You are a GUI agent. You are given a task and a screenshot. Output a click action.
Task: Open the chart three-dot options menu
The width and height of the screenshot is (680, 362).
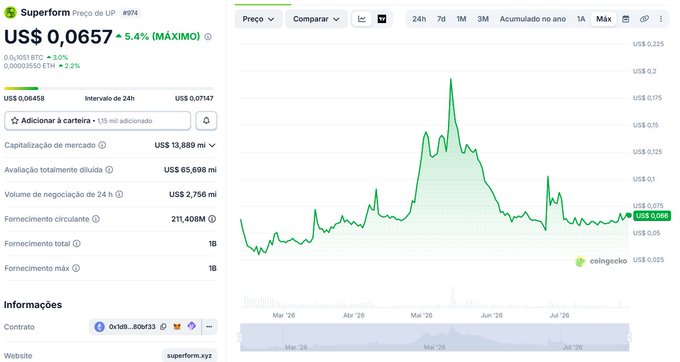pyautogui.click(x=661, y=19)
